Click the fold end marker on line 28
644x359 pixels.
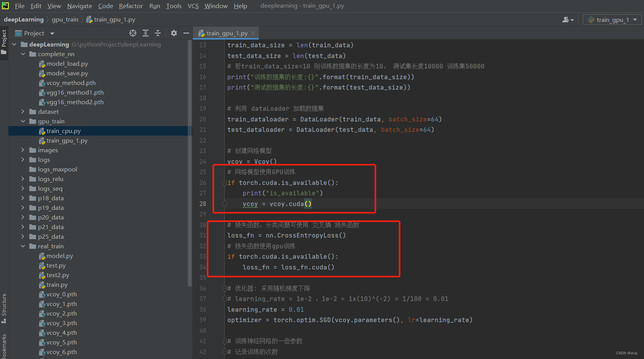tap(225, 204)
